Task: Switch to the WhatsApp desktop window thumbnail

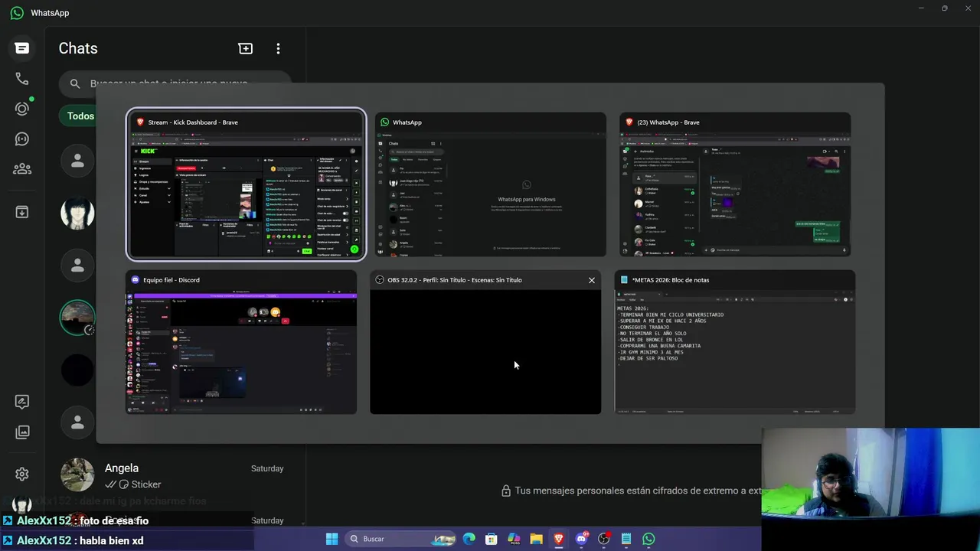Action: coord(490,184)
